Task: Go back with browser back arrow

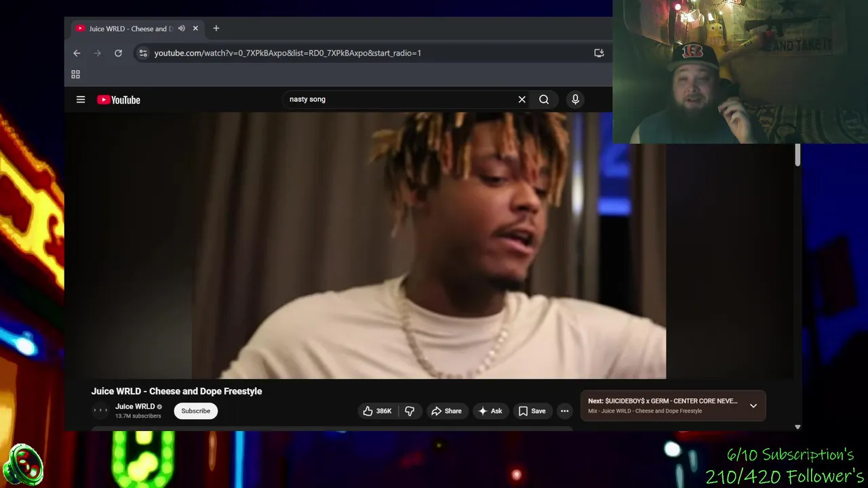Action: click(77, 53)
